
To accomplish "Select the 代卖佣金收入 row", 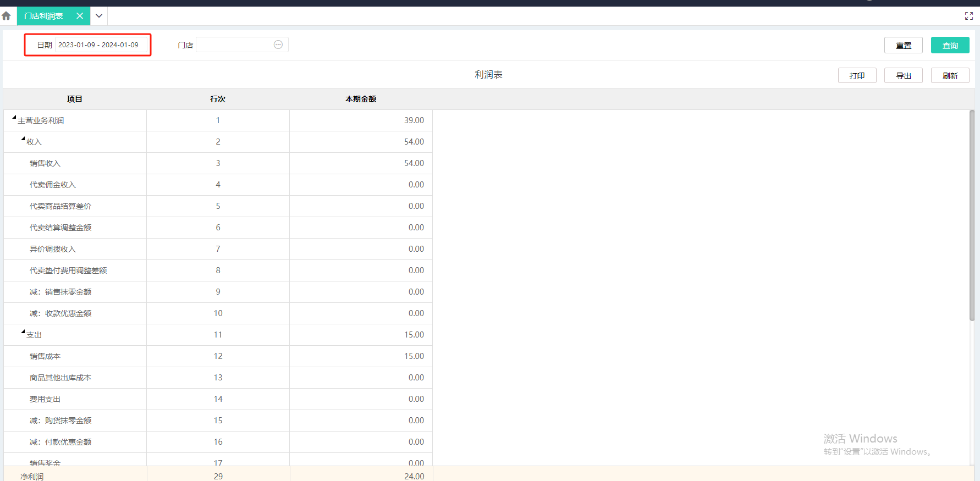I will click(x=218, y=185).
